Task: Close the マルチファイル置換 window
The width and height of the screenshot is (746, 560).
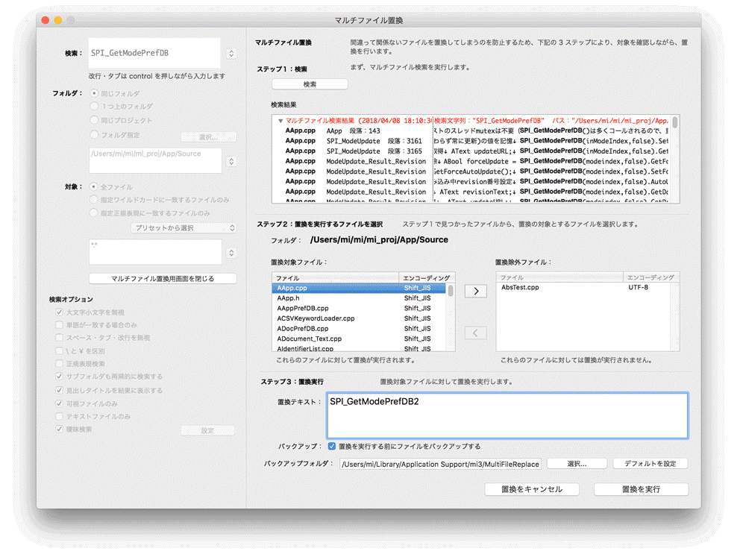Action: click(46, 20)
